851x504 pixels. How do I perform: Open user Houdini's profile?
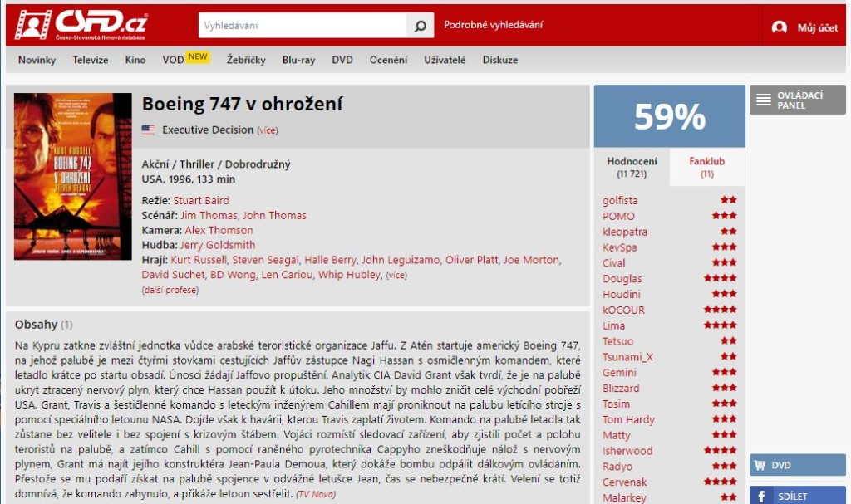[622, 295]
